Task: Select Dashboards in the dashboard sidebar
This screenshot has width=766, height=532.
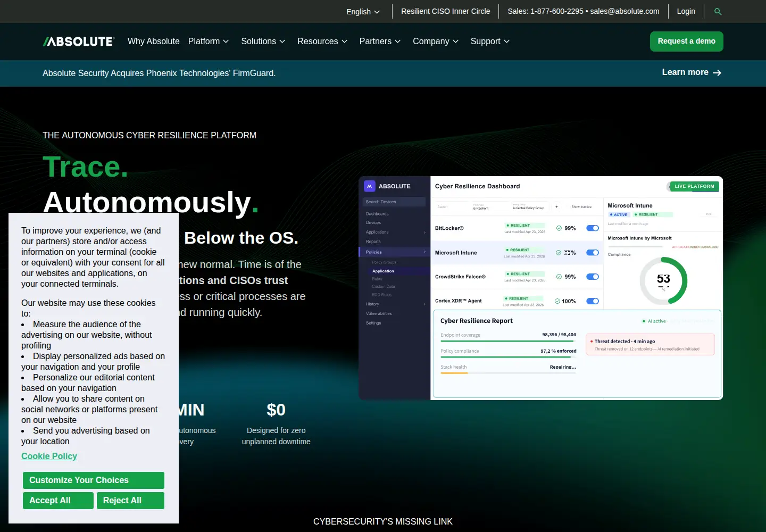Action: (x=377, y=214)
